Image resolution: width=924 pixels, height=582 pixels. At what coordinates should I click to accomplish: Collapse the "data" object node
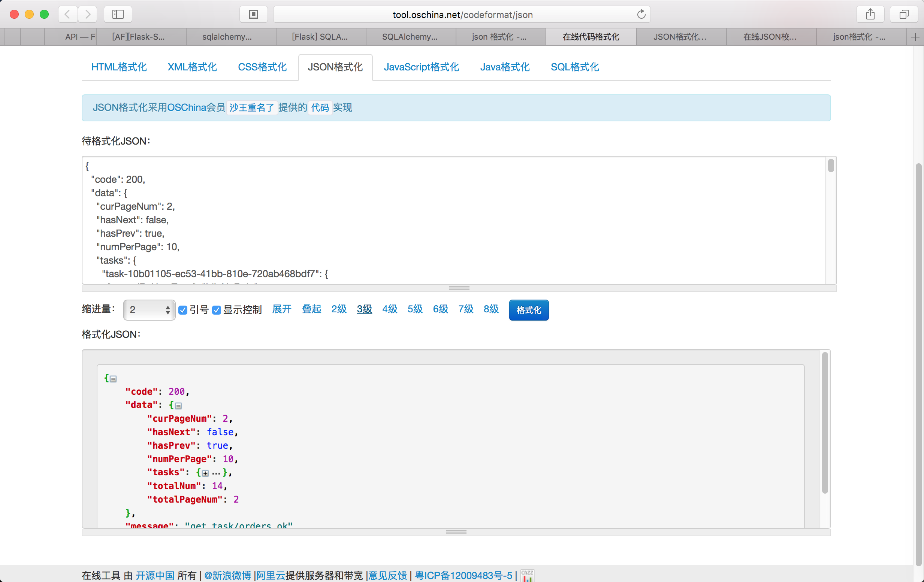click(178, 406)
